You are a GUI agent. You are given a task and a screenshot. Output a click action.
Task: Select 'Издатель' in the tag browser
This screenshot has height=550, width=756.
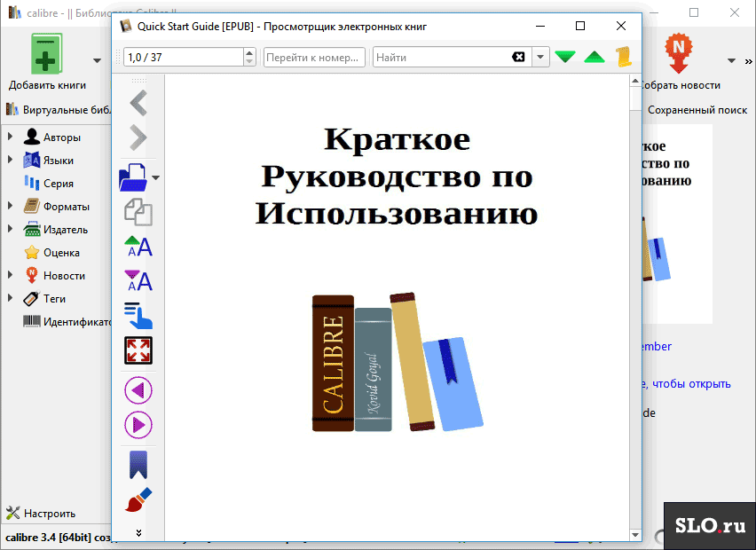66,230
